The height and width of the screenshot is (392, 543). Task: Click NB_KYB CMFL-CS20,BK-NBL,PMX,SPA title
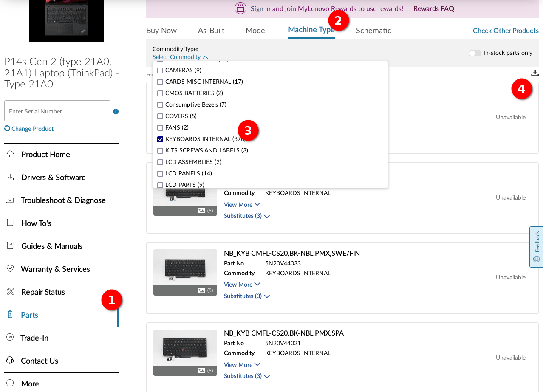pos(284,333)
